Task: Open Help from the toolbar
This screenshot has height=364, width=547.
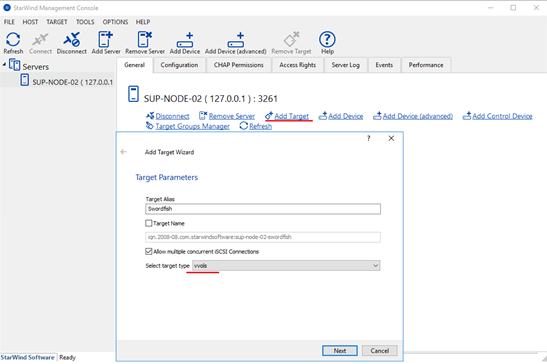Action: [x=327, y=43]
